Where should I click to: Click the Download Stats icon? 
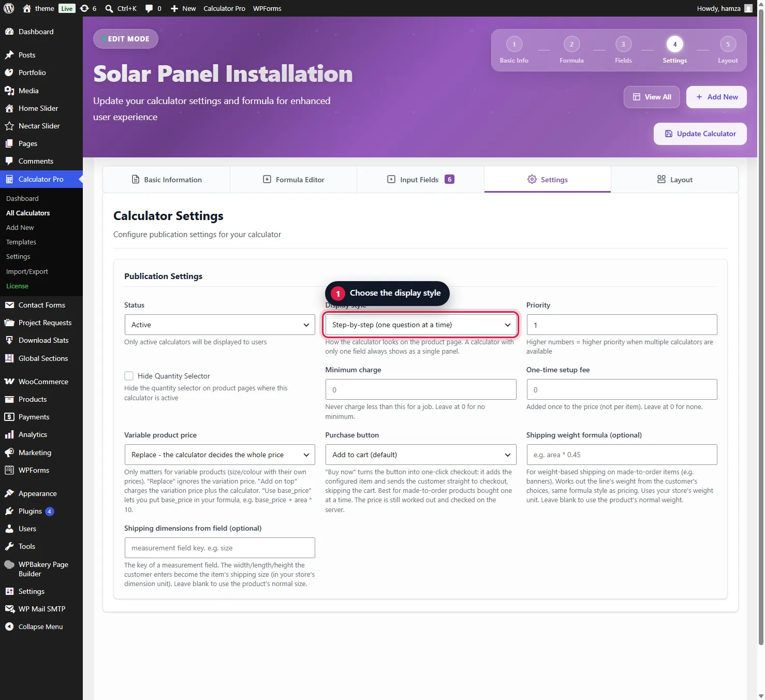coord(9,340)
